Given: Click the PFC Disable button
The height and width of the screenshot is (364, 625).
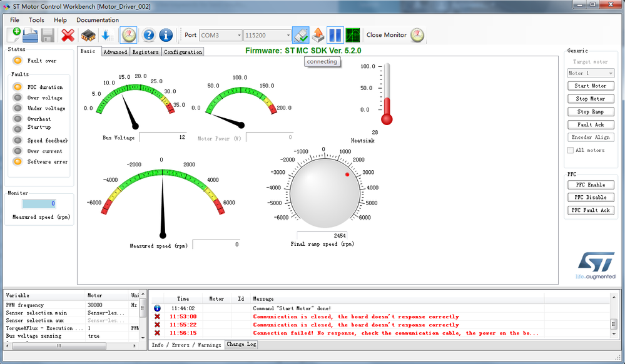Looking at the screenshot, I should coord(591,198).
